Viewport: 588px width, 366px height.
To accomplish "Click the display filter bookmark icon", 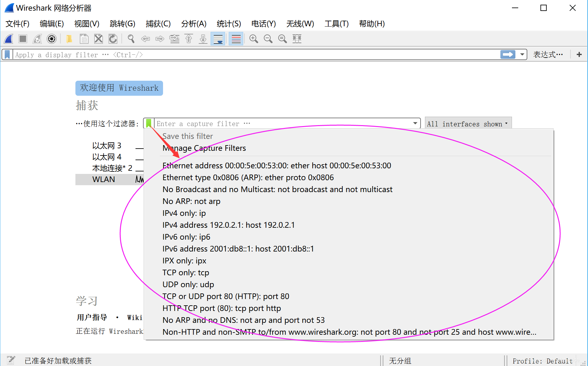I will pos(7,54).
